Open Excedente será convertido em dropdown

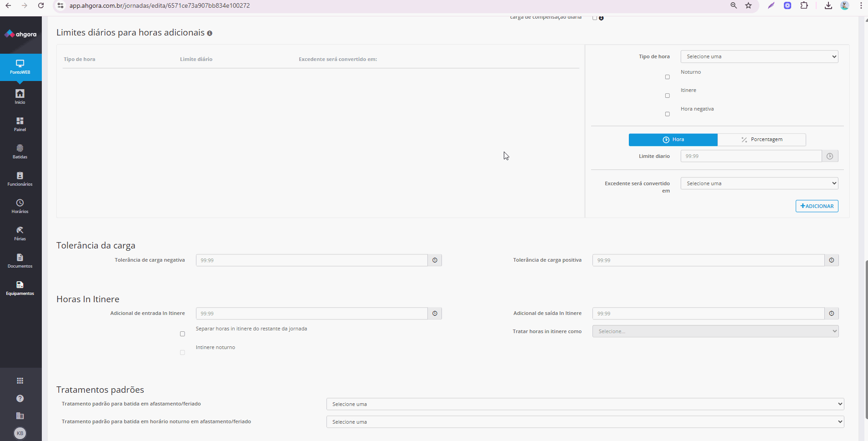759,183
